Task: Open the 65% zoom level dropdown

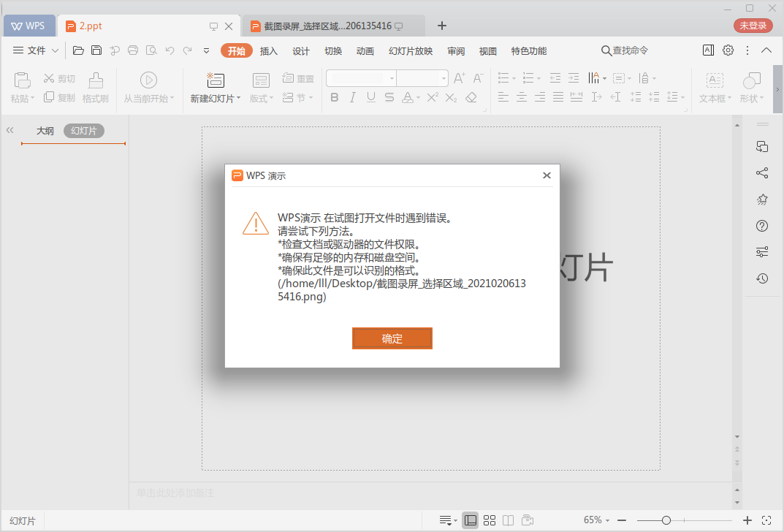Action: pyautogui.click(x=597, y=520)
